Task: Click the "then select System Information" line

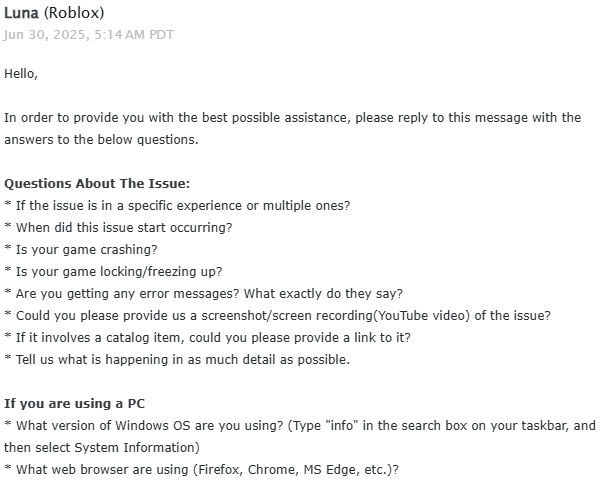Action: [x=102, y=447]
